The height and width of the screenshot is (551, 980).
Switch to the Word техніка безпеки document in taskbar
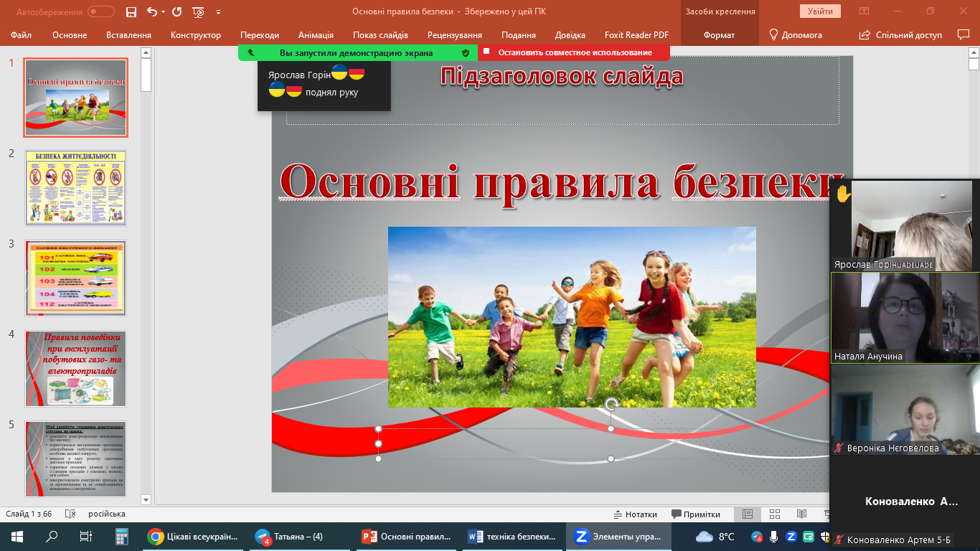(x=512, y=537)
